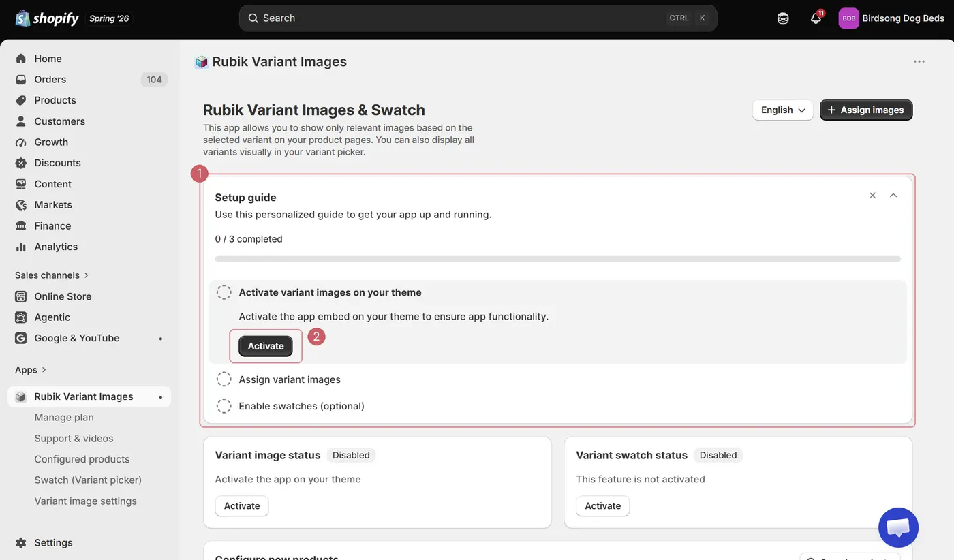
Task: Click the Rubik Variant Images app icon in header
Action: point(201,62)
